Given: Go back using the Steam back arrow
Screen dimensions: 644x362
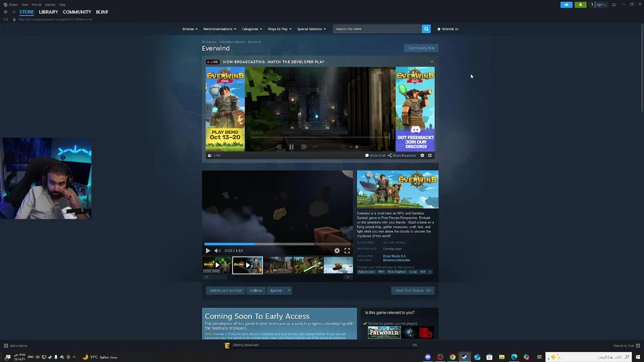Looking at the screenshot, I should (6, 12).
